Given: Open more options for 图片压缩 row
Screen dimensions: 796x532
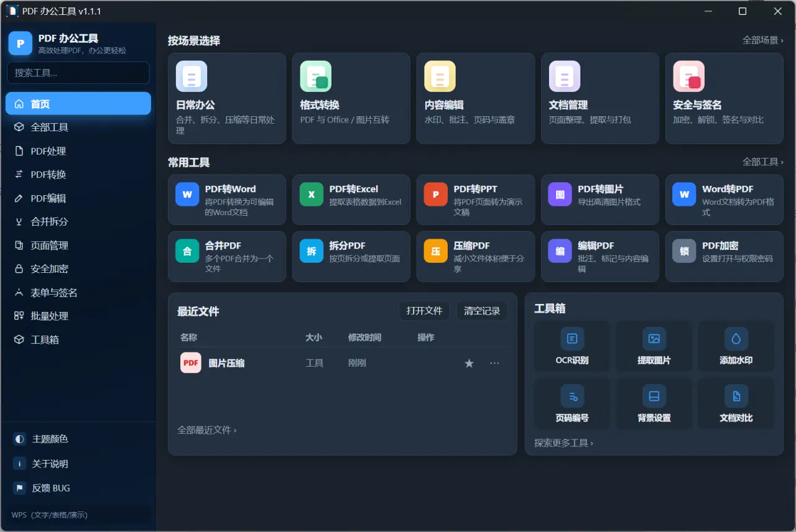Looking at the screenshot, I should [494, 363].
